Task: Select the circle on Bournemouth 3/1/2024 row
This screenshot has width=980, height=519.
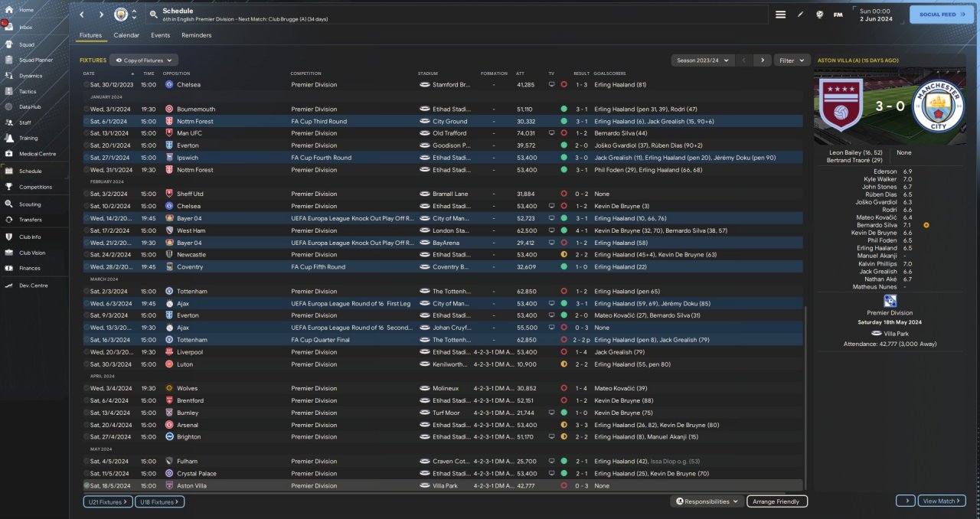Action: pyautogui.click(x=87, y=109)
